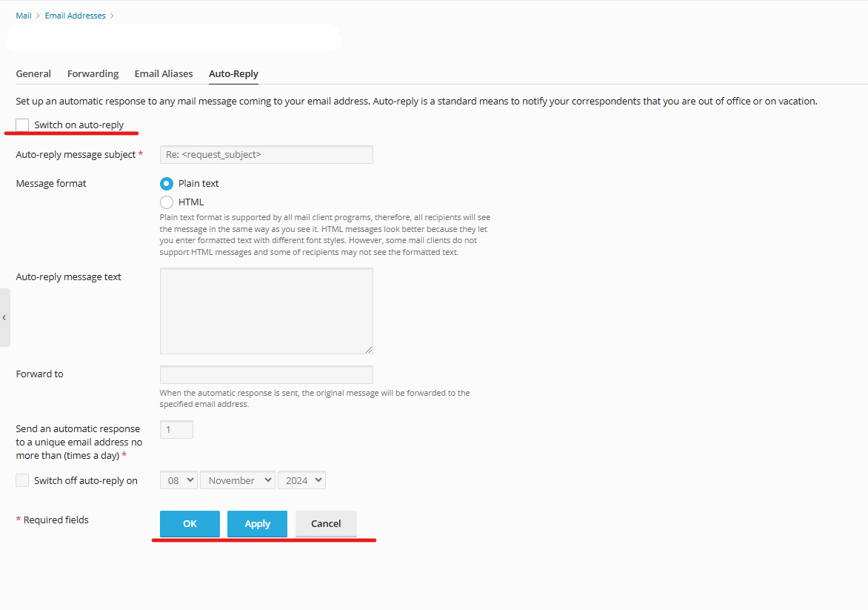Go to the Mail breadcrumb link

[x=24, y=16]
